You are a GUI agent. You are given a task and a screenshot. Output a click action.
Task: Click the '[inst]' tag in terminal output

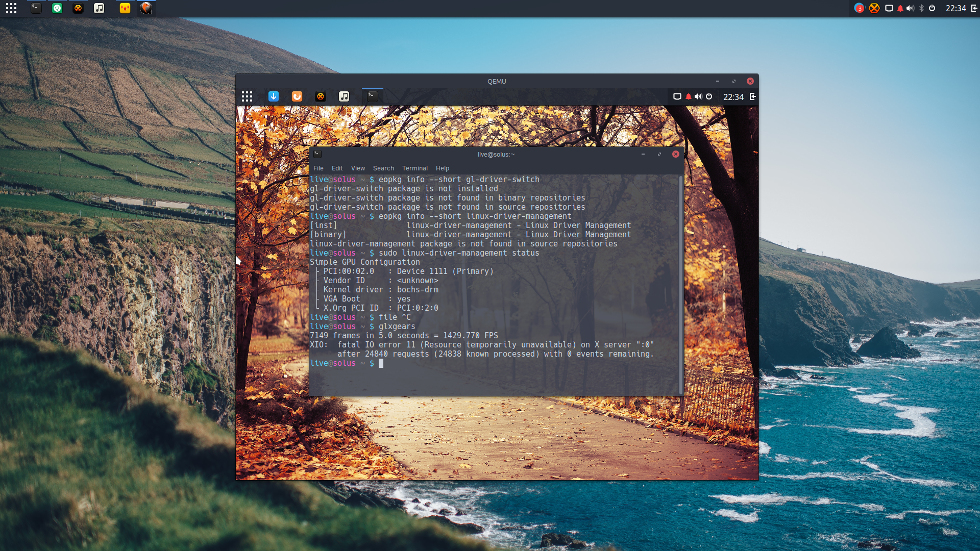click(324, 226)
